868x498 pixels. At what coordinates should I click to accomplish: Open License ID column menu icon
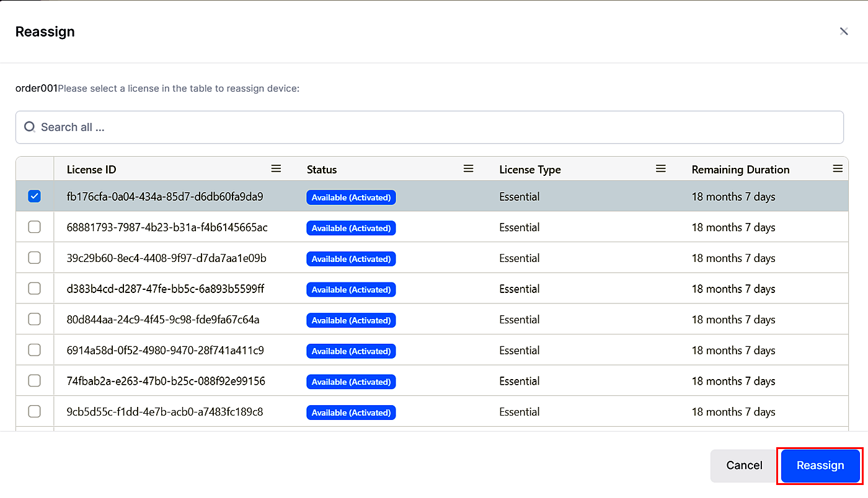click(277, 169)
